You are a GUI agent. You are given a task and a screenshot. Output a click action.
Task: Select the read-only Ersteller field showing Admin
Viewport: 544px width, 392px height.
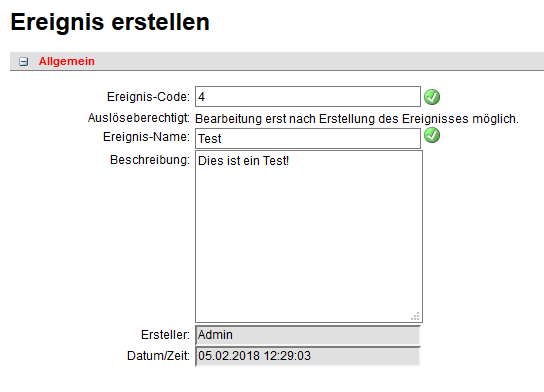(x=308, y=335)
